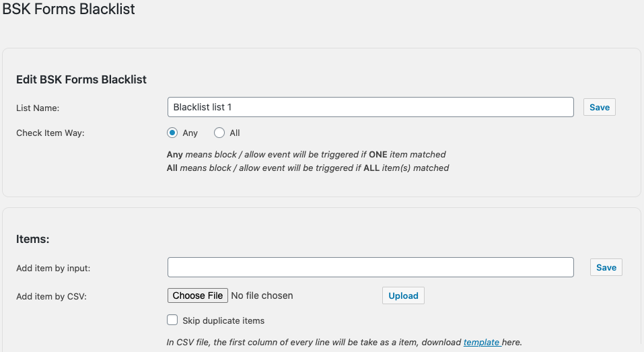
Task: Click the 'Edit BSK Forms Blacklist' heading
Action: click(x=81, y=79)
